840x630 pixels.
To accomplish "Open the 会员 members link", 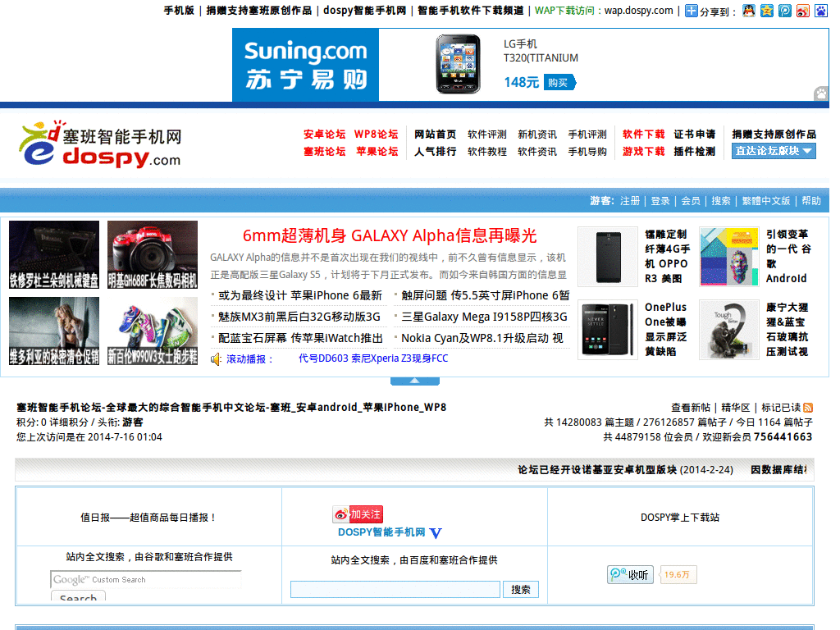I will (691, 201).
